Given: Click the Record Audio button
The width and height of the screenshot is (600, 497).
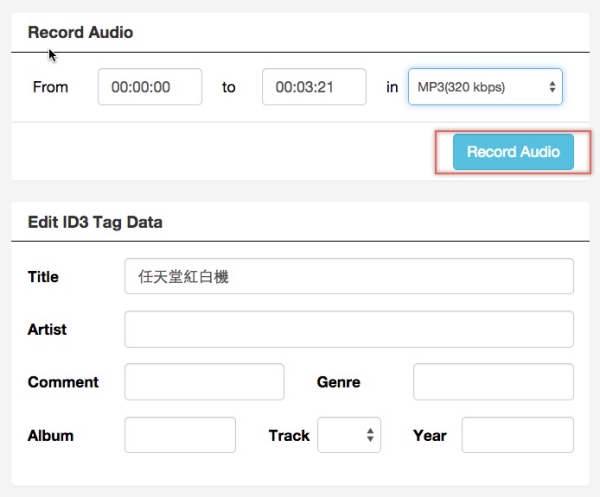Looking at the screenshot, I should (x=513, y=152).
